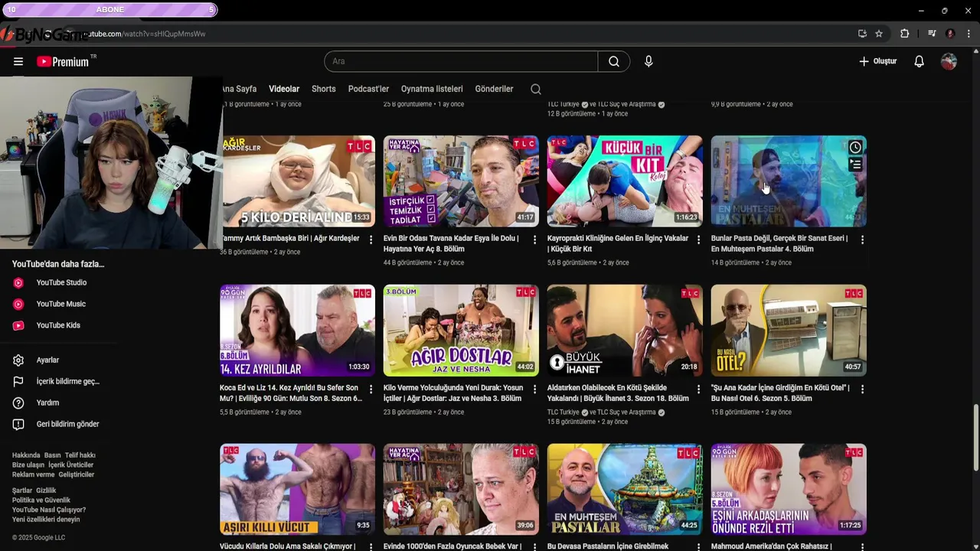Viewport: 980px width, 551px height.
Task: Open title Bunlar Pasta Değil, Gerçek Bir Sanat Eseri
Action: [x=779, y=243]
